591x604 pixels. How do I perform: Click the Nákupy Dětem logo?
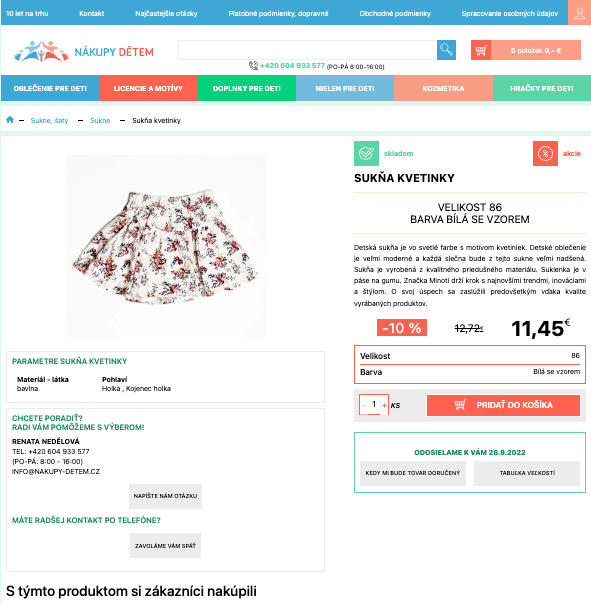pyautogui.click(x=83, y=51)
